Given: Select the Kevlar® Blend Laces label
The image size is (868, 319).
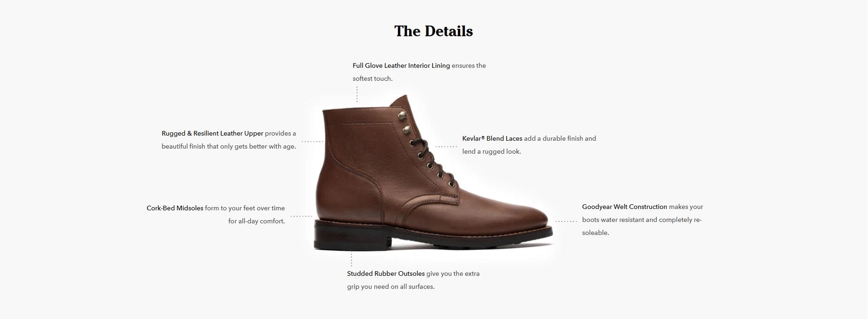Looking at the screenshot, I should [492, 138].
